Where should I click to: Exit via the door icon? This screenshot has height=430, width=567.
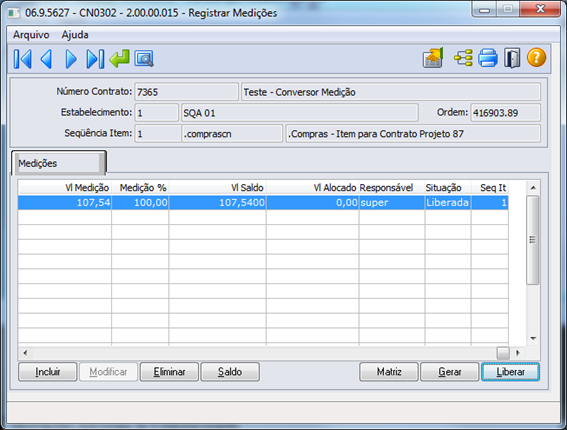tap(512, 58)
